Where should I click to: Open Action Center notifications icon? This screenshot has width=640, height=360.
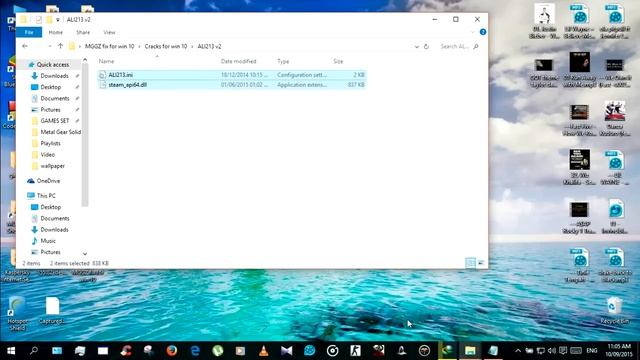[x=563, y=351]
